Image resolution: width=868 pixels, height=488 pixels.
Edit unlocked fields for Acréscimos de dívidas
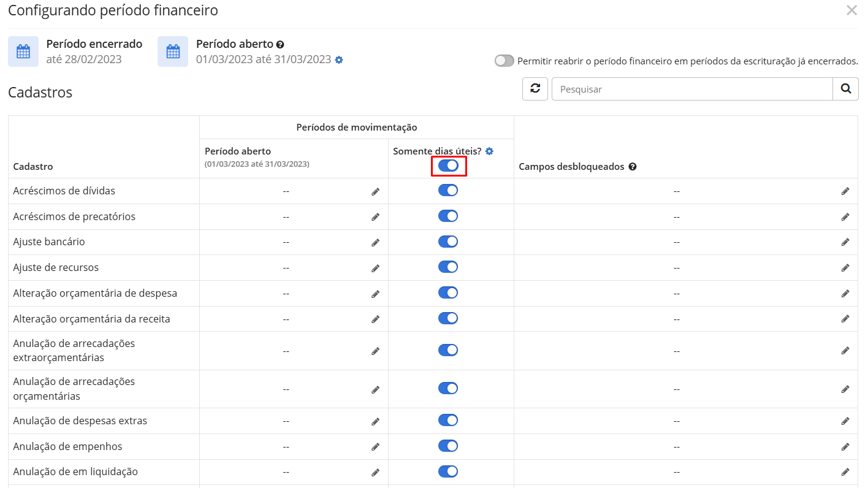pyautogui.click(x=845, y=191)
